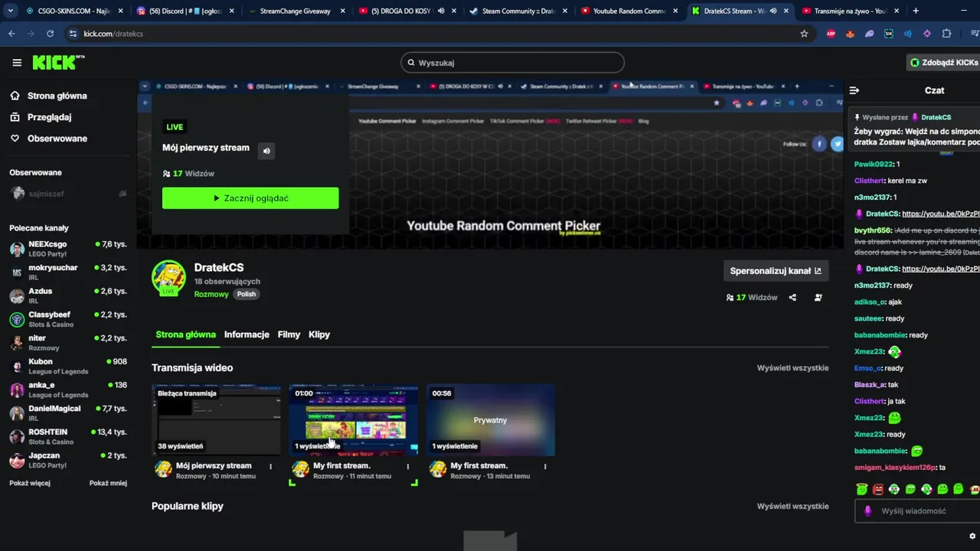The image size is (980, 551).
Task: Click Spersonalizuj kanał button
Action: pyautogui.click(x=776, y=271)
